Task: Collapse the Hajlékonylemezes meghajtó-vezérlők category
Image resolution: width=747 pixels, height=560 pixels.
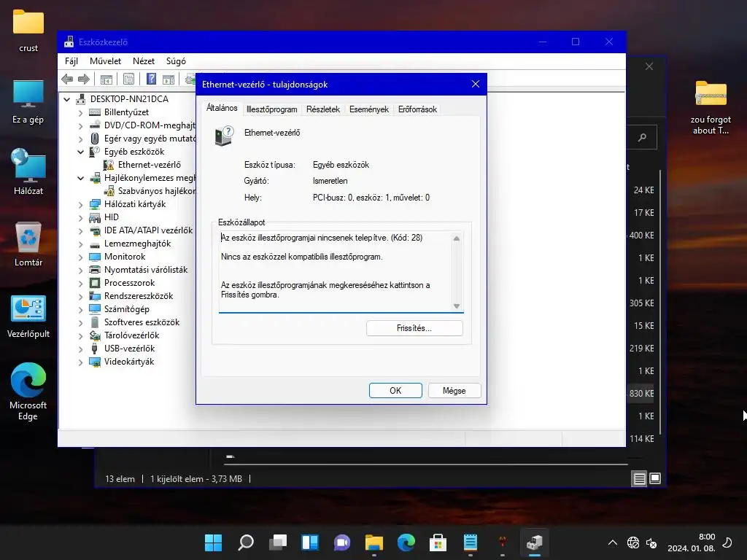Action: pyautogui.click(x=80, y=178)
